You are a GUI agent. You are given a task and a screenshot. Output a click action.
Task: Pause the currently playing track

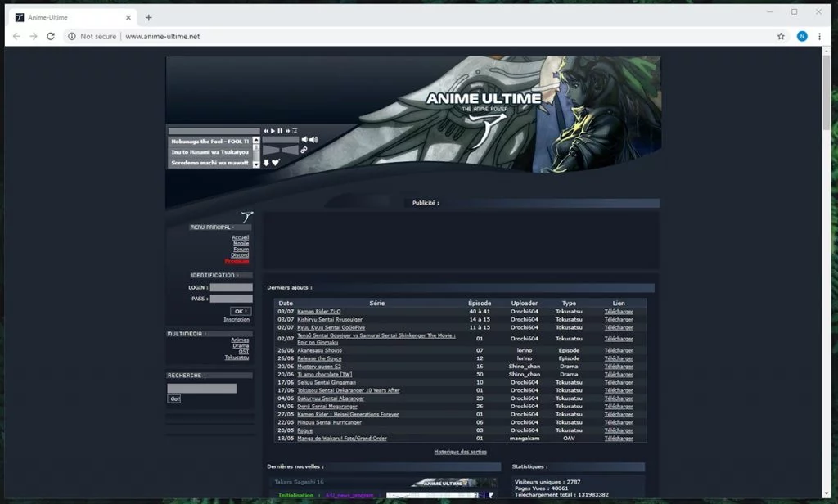pos(279,131)
